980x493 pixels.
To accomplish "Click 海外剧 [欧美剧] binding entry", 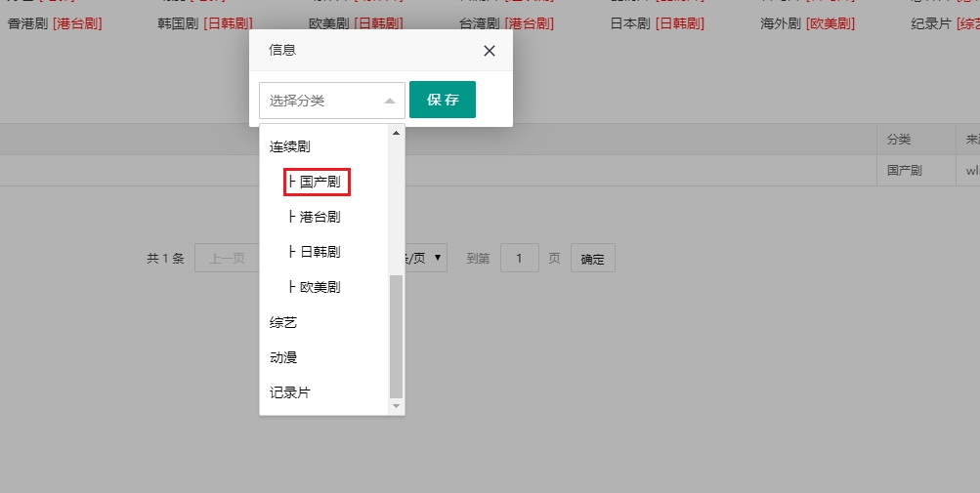I will (x=807, y=23).
